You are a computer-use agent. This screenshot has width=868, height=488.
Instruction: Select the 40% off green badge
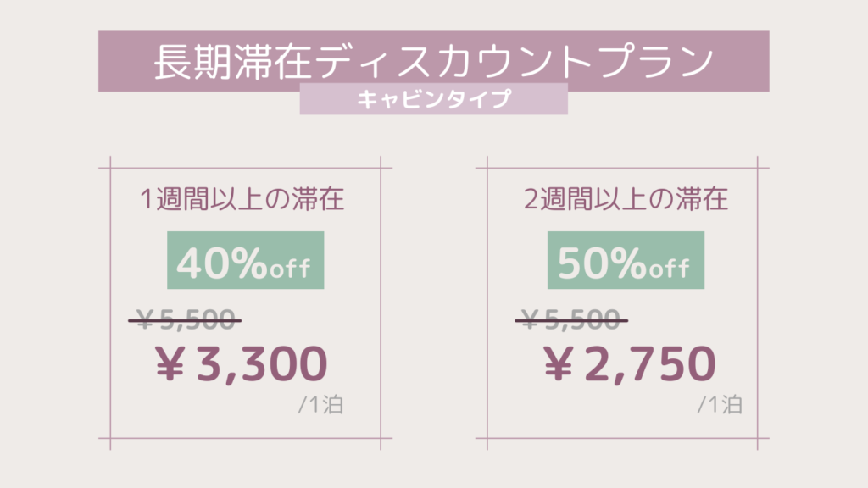click(245, 260)
